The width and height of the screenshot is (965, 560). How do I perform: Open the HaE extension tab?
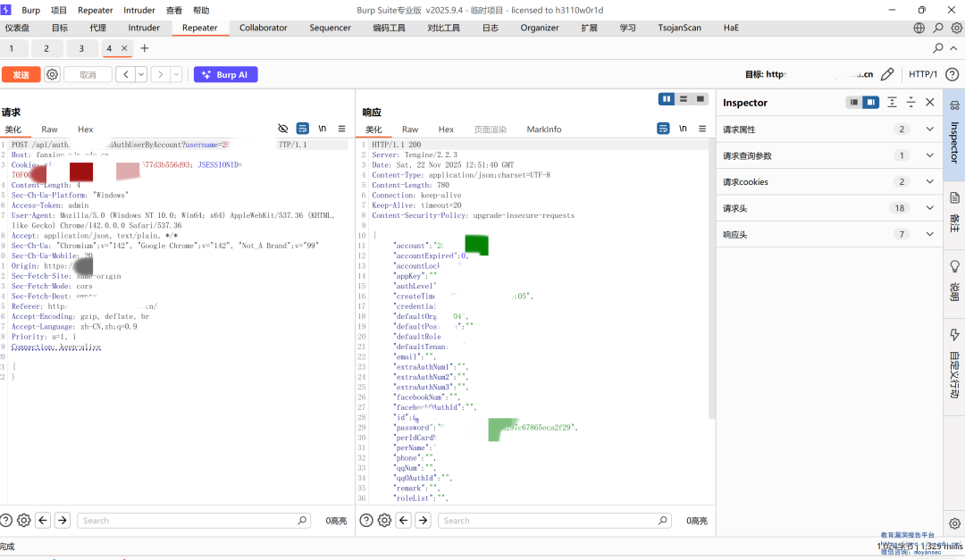coord(731,28)
